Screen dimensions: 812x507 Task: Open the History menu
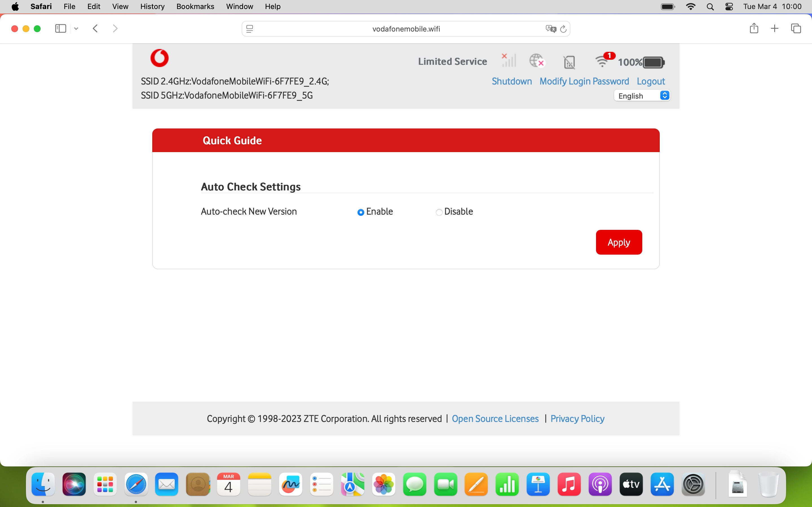click(x=152, y=6)
